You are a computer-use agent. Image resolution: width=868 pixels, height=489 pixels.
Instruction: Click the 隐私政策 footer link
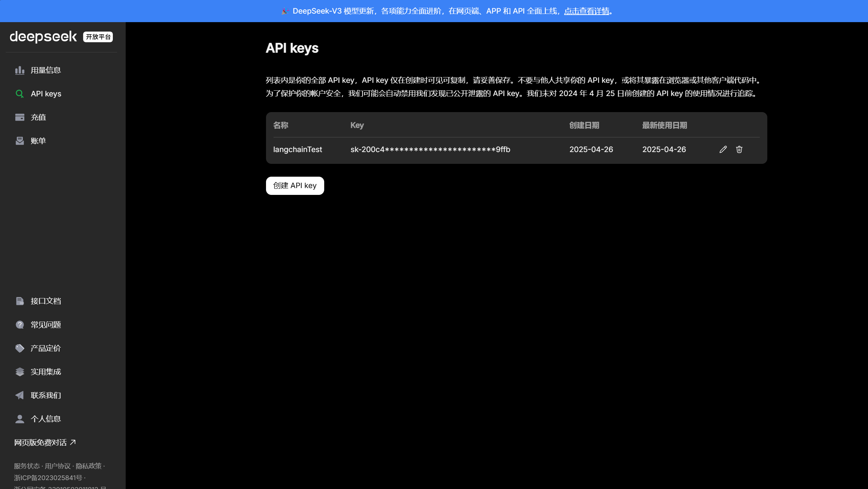[89, 466]
